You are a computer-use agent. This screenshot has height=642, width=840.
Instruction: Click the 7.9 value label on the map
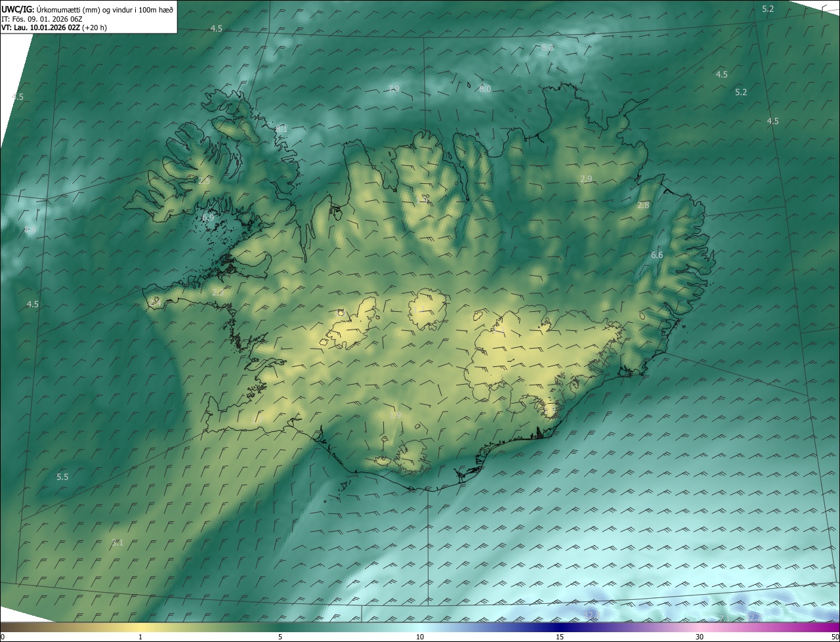click(394, 89)
